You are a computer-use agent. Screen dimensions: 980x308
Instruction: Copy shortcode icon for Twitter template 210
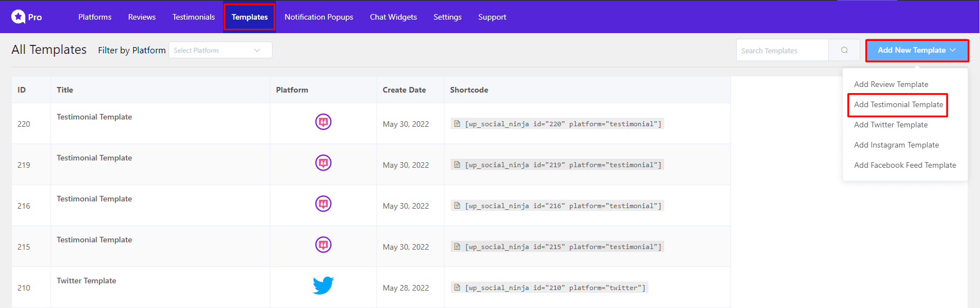457,288
